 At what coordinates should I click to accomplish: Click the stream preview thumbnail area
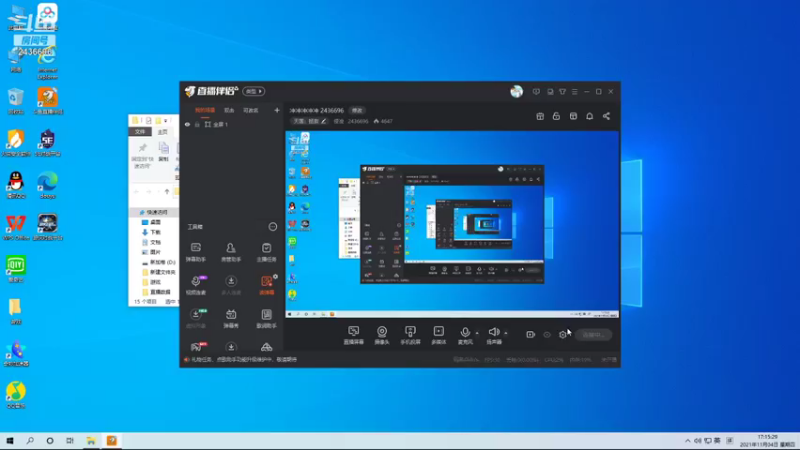452,225
